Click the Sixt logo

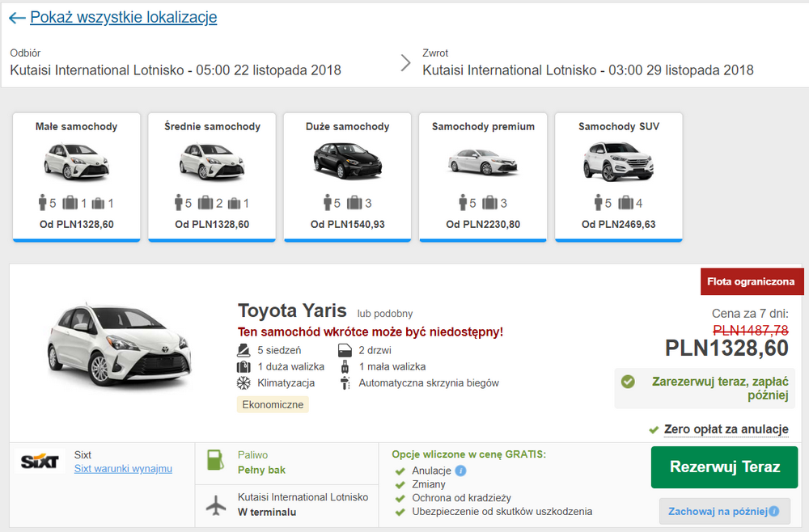[x=40, y=461]
